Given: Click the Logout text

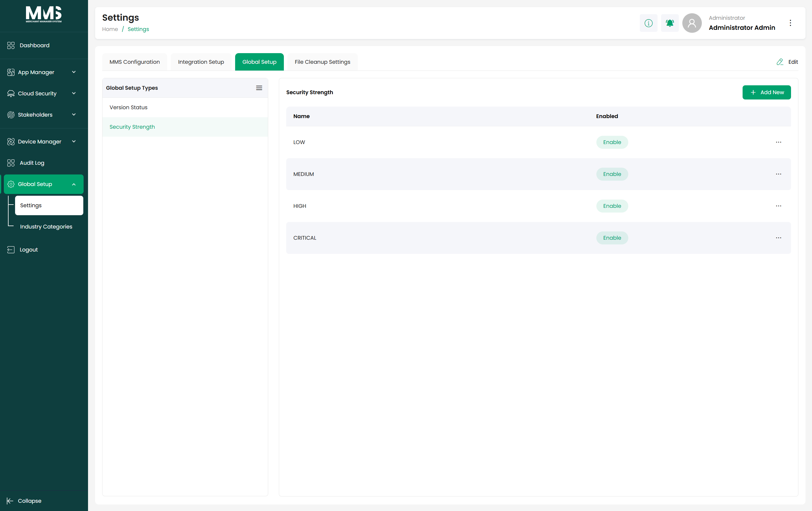Looking at the screenshot, I should point(29,249).
